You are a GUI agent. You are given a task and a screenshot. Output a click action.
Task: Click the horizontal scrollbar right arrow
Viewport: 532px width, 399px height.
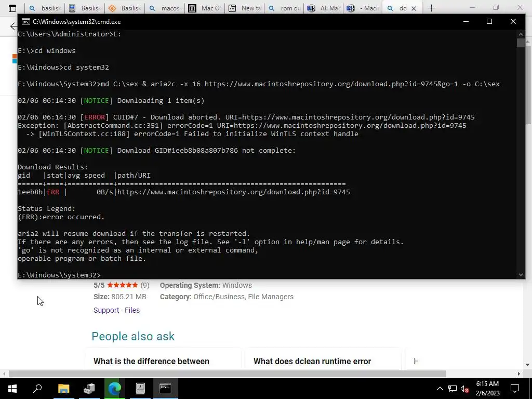coord(519,374)
